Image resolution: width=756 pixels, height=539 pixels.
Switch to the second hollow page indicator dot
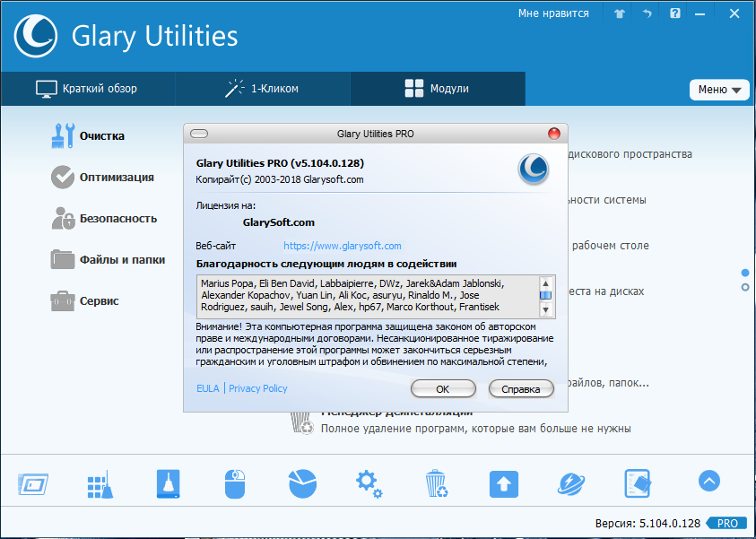pyautogui.click(x=745, y=287)
